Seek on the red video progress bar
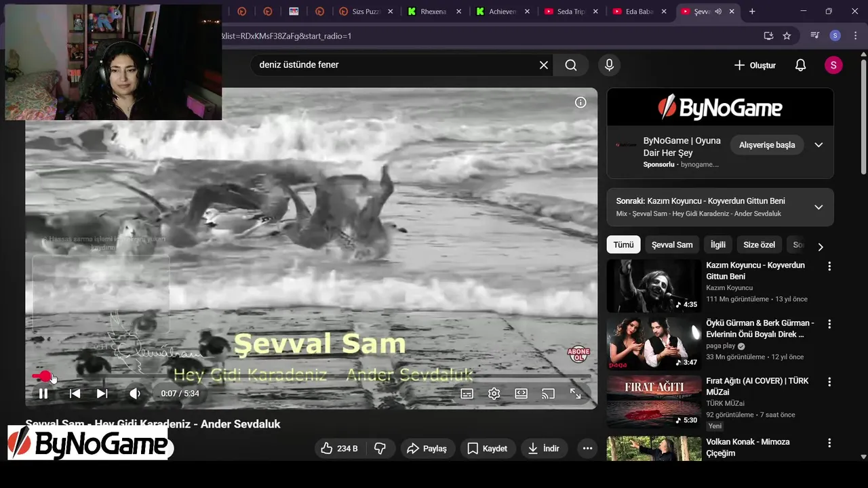The width and height of the screenshot is (868, 488). [x=311, y=376]
